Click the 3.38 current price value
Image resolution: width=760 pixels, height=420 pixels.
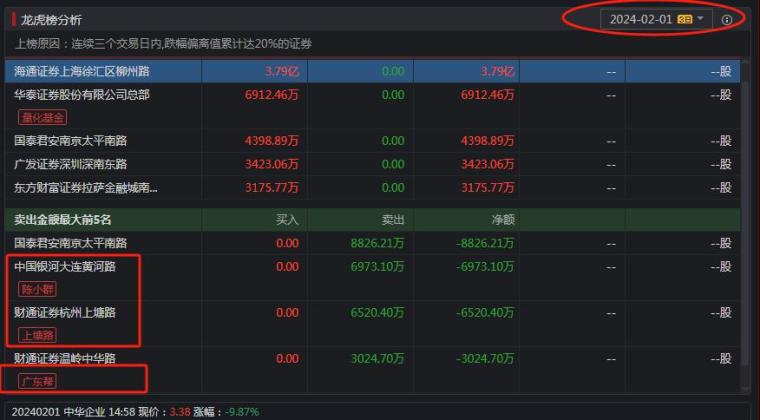[180, 412]
